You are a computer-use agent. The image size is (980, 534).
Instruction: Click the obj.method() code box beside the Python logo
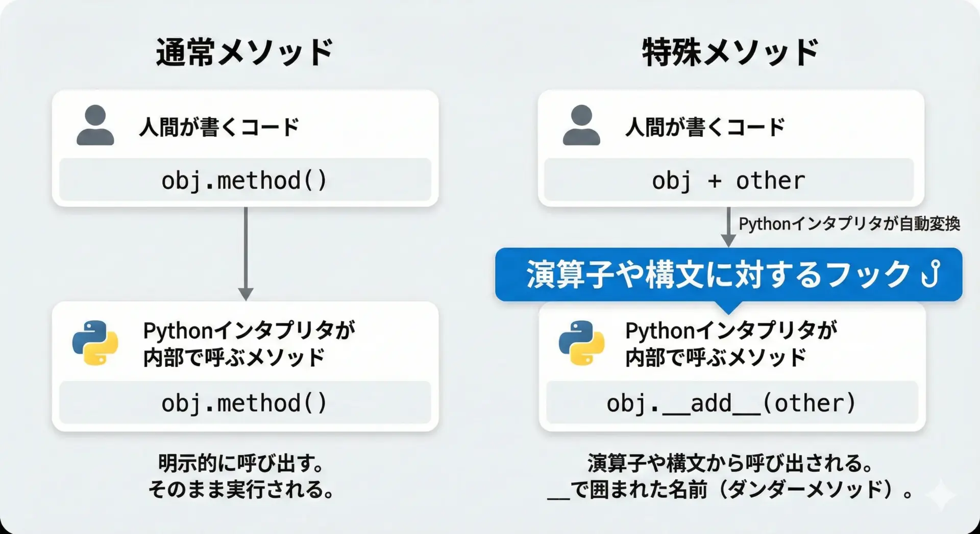[245, 403]
